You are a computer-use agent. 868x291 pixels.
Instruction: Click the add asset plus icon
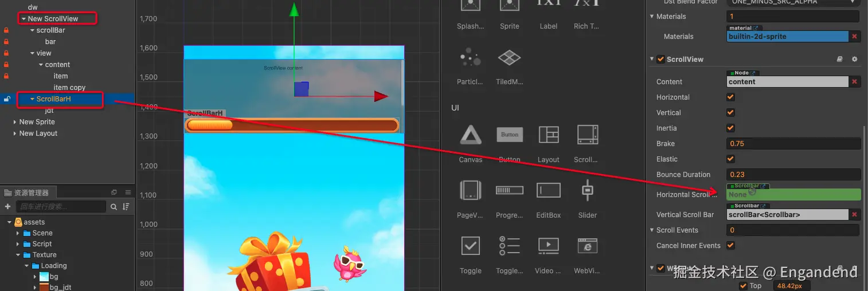point(7,207)
